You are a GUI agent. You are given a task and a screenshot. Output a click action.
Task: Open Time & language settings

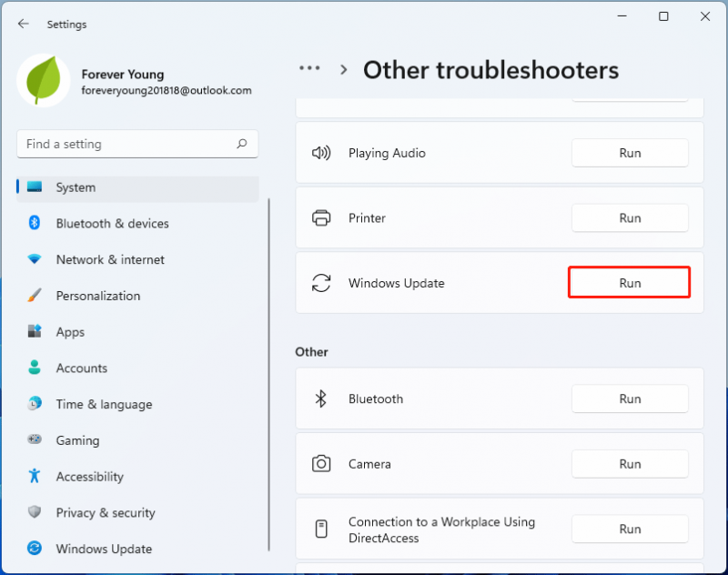[x=137, y=404]
